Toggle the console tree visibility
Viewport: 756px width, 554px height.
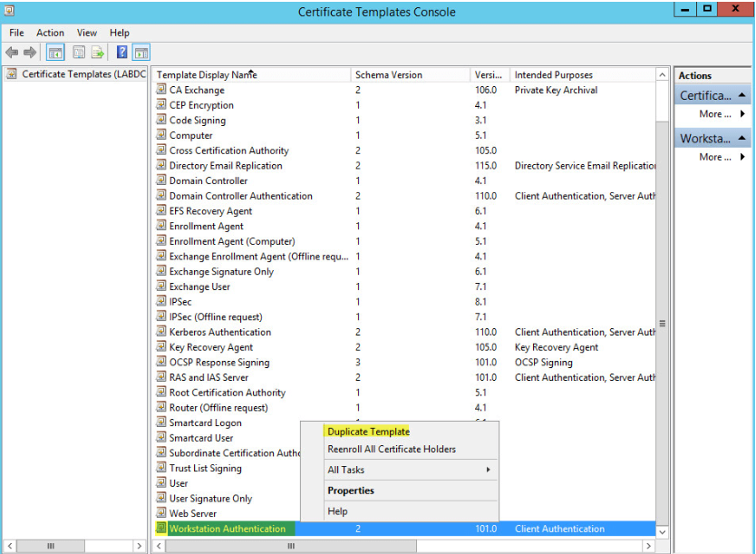tap(55, 52)
